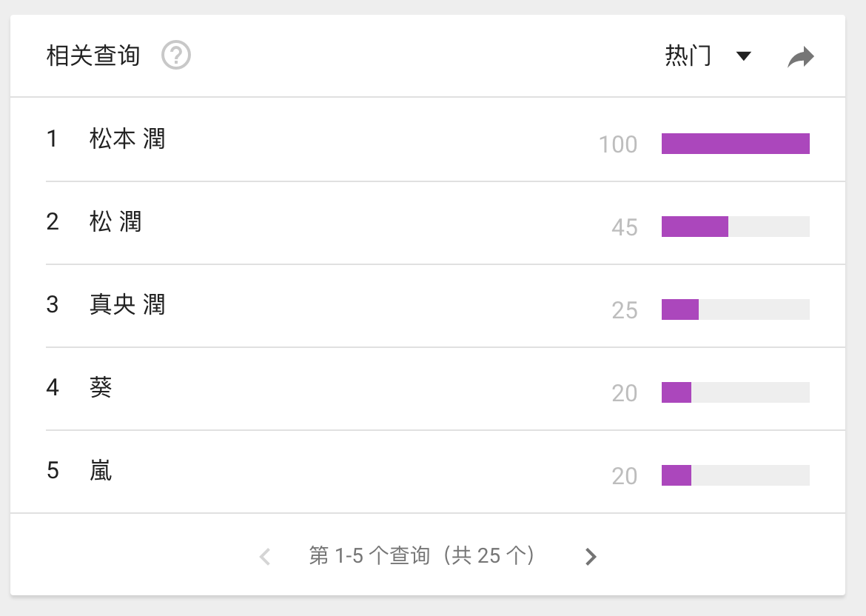The image size is (866, 616).
Task: Click the 嵐 related query
Action: 101,471
